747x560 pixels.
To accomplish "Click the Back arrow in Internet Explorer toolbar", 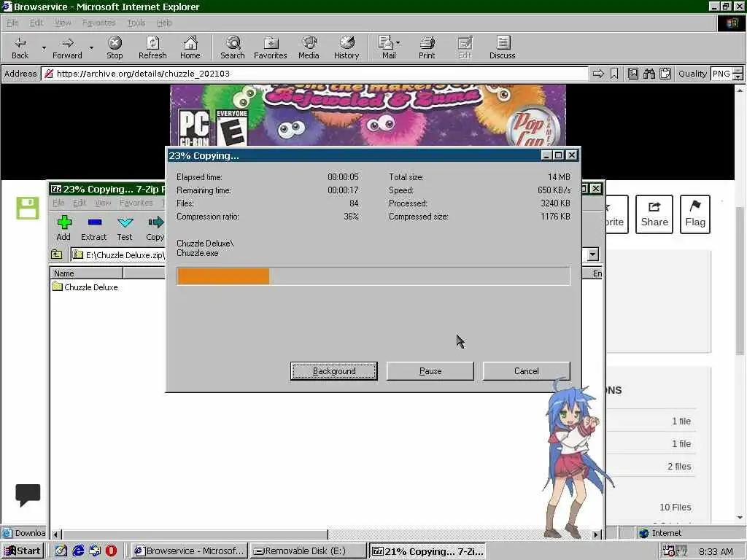I will coord(20,47).
